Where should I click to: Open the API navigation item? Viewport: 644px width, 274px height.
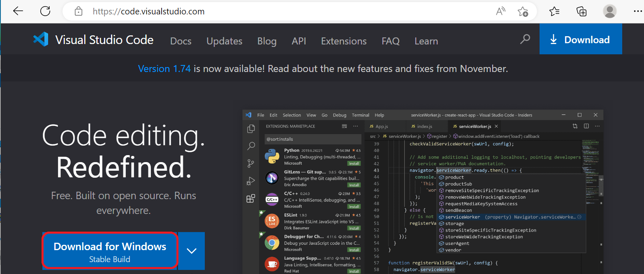click(299, 41)
